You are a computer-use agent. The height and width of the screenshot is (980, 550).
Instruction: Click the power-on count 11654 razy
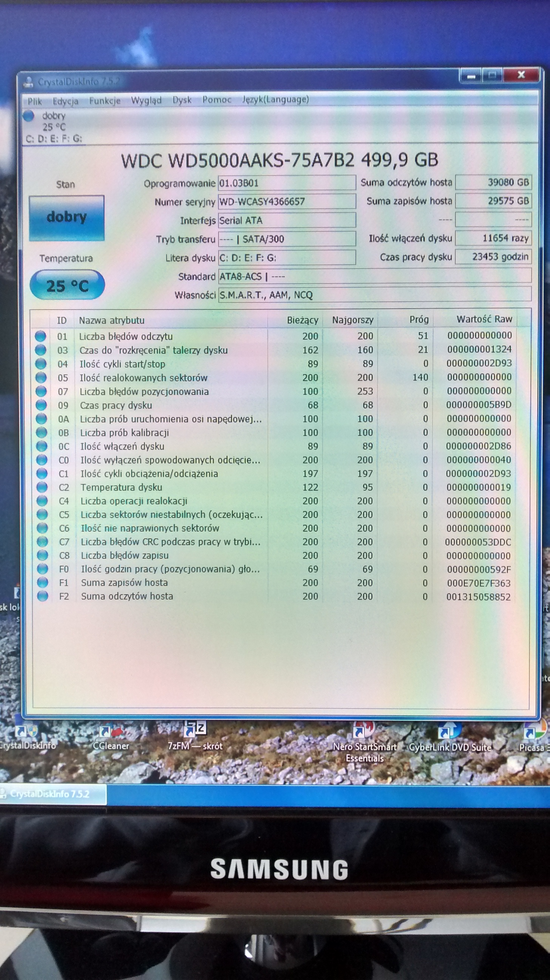pyautogui.click(x=493, y=238)
